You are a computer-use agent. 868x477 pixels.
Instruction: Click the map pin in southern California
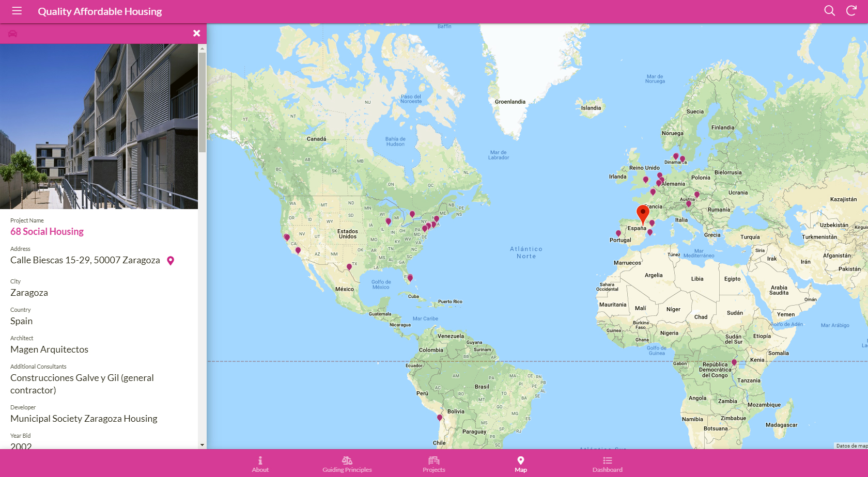click(x=298, y=251)
